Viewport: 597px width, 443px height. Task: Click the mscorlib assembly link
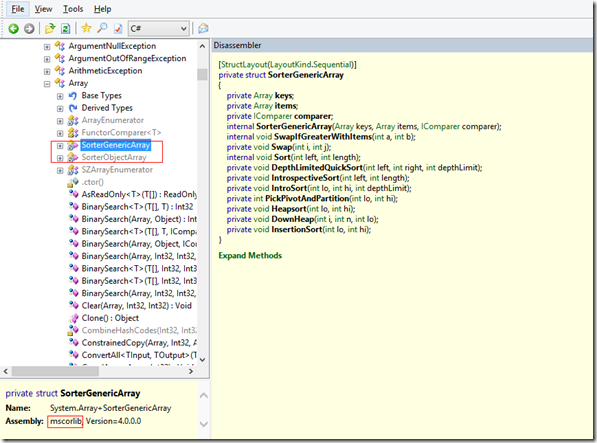tap(65, 421)
